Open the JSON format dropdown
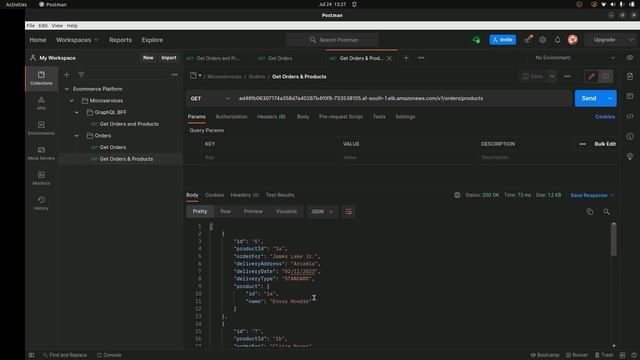 (x=322, y=211)
